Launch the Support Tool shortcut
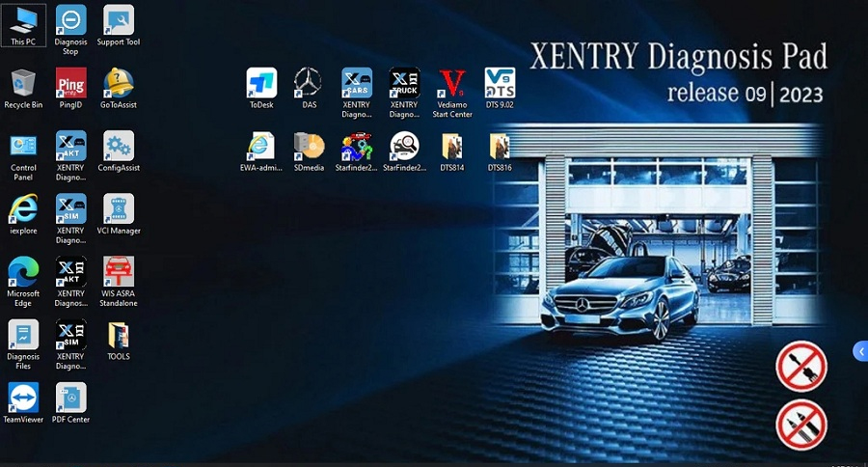This screenshot has height=467, width=868. [x=119, y=24]
